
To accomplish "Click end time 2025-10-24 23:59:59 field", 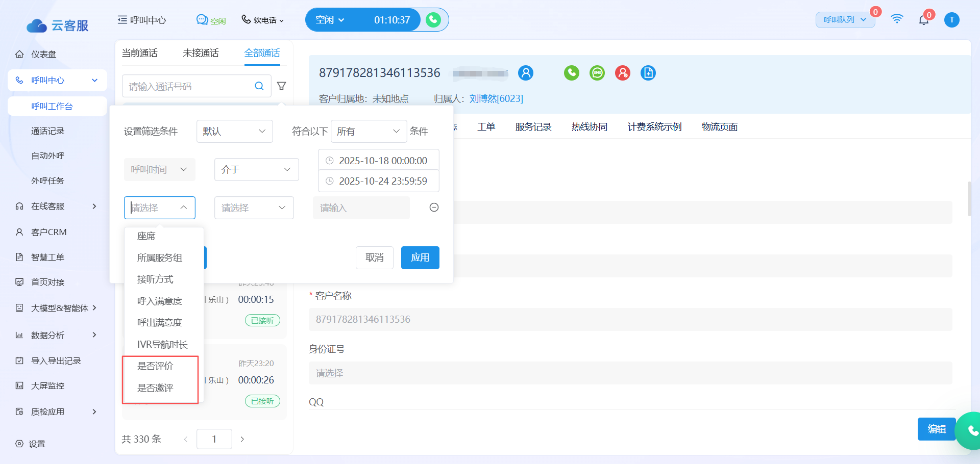I will point(379,181).
